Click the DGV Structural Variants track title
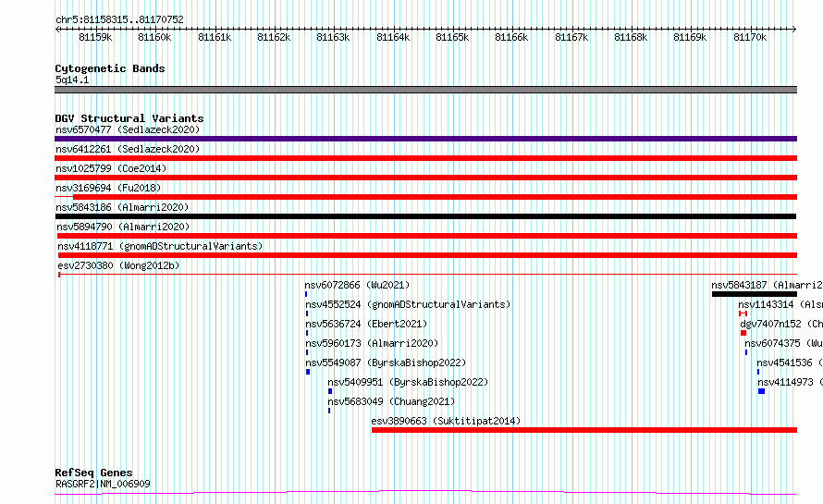 129,118
